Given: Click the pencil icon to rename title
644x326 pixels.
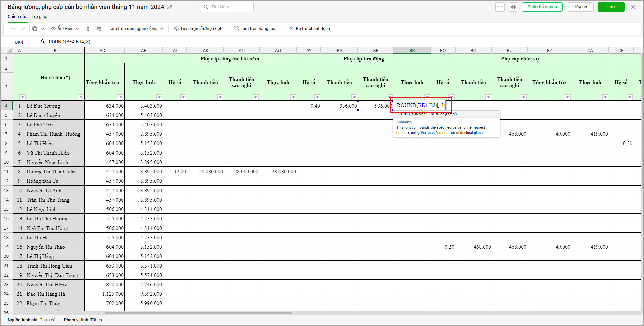Looking at the screenshot, I should coord(170,7).
